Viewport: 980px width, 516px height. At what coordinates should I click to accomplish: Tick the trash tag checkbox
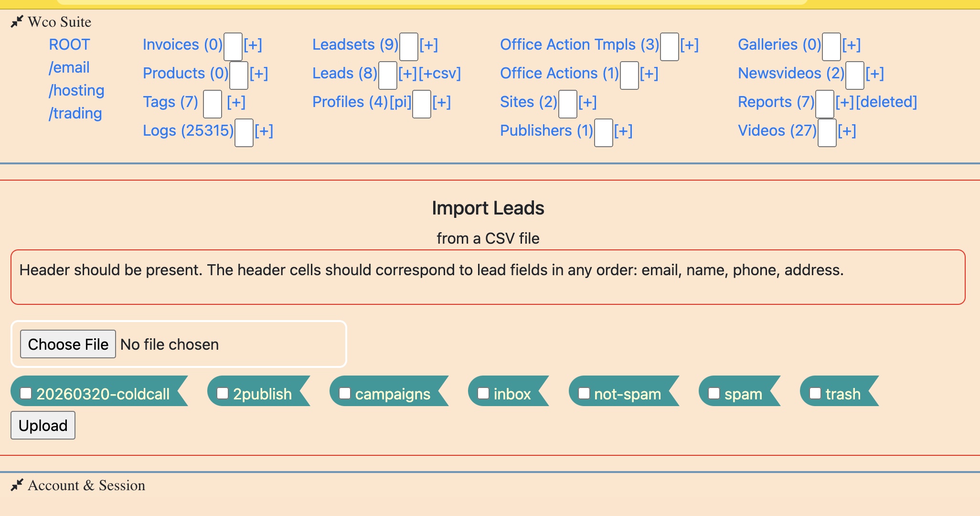click(x=815, y=393)
